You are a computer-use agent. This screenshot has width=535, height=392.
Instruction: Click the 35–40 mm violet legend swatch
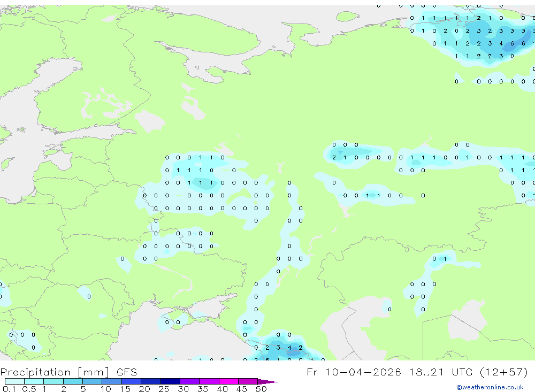tap(209, 381)
